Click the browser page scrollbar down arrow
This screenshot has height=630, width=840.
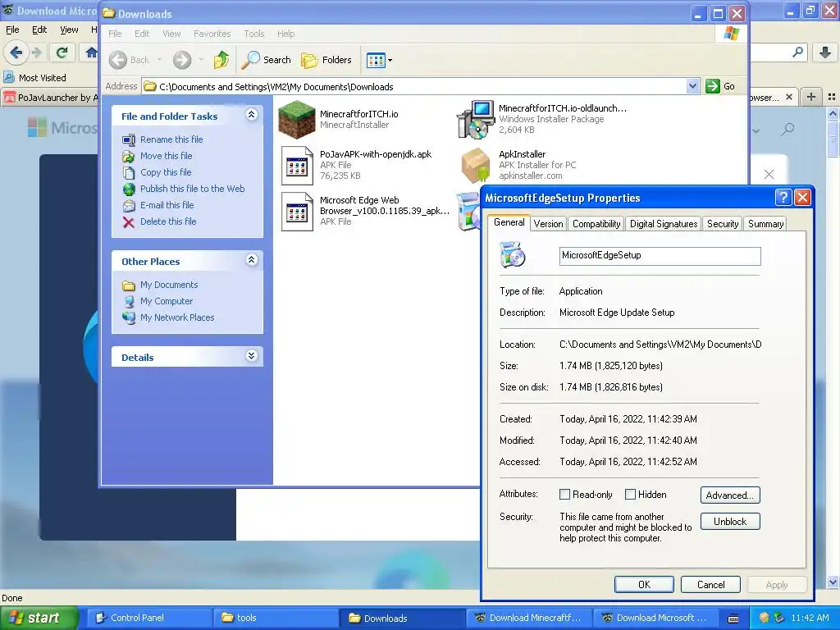pyautogui.click(x=833, y=582)
